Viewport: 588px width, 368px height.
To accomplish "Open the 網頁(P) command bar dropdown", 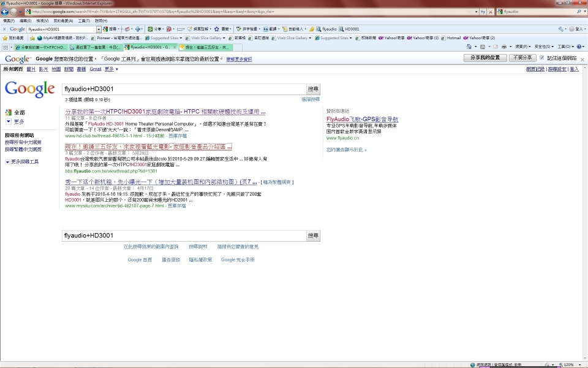I will pos(522,47).
